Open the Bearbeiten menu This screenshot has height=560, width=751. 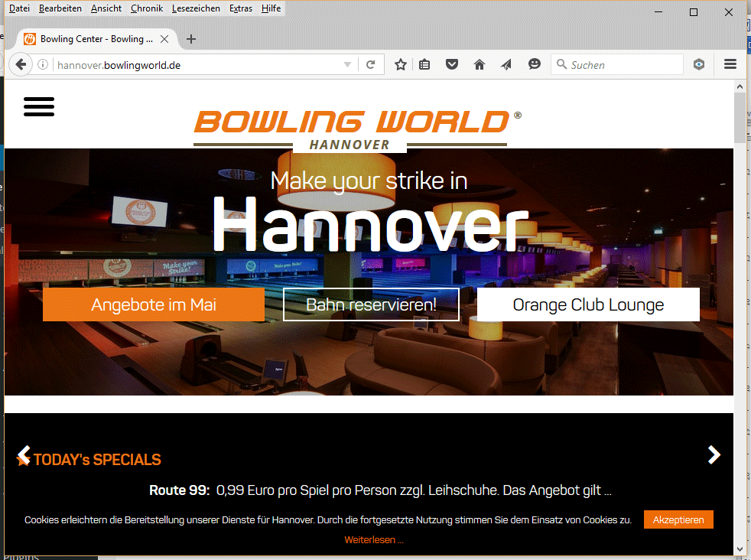(x=60, y=8)
